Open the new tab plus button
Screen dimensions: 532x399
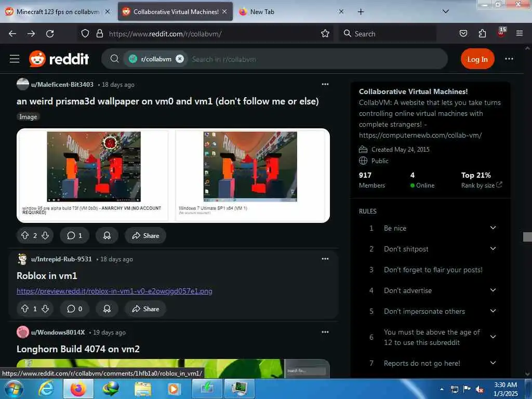361,12
